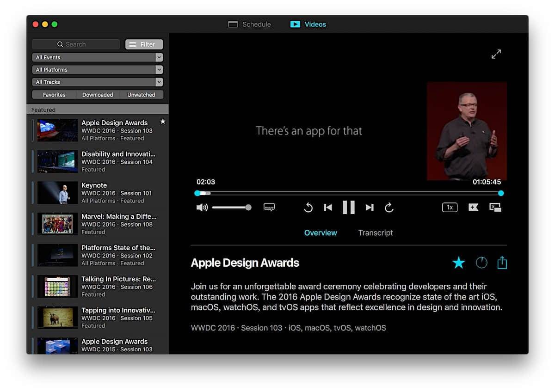Select the Talking In Pictures session

pos(98,287)
